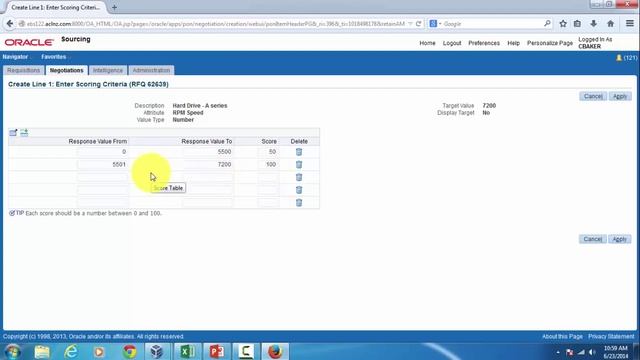Launch File Explorer from the taskbar
Screen dimensions: 640x360
click(42, 351)
